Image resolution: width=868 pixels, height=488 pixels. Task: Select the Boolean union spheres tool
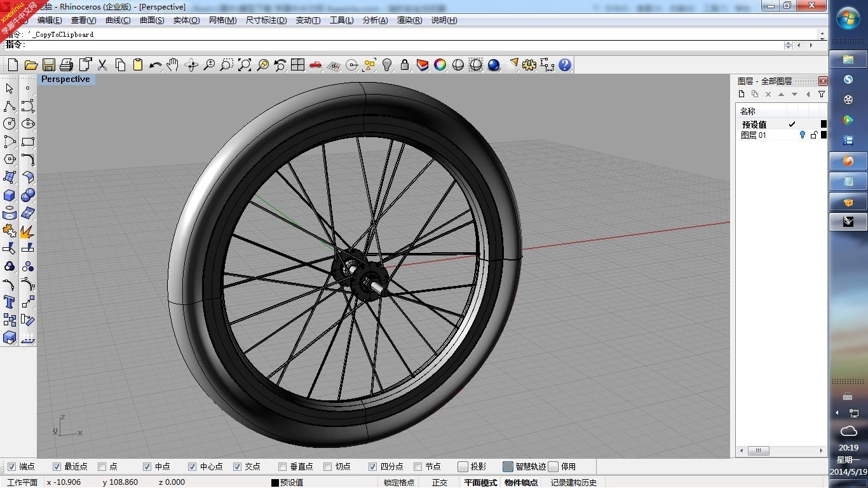(28, 195)
